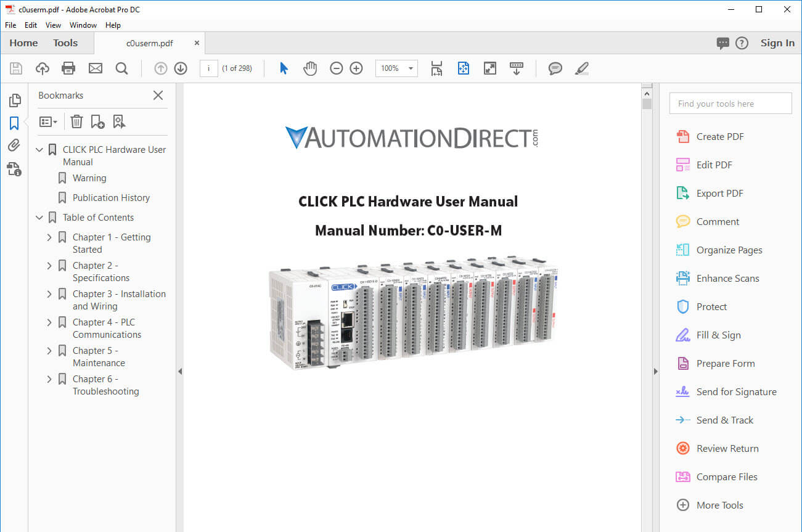Switch to the Home tab
Screen dimensions: 802x532
(x=23, y=43)
